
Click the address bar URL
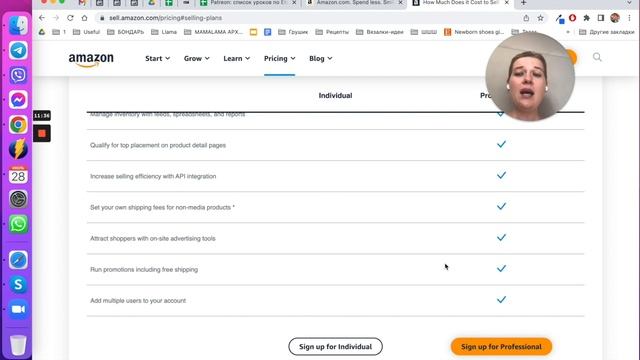click(x=165, y=18)
